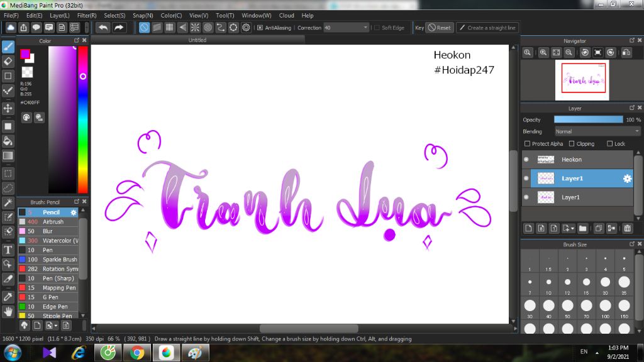This screenshot has height=362, width=644.
Task: Pick the magenta foreground color swatch
Action: click(x=25, y=54)
